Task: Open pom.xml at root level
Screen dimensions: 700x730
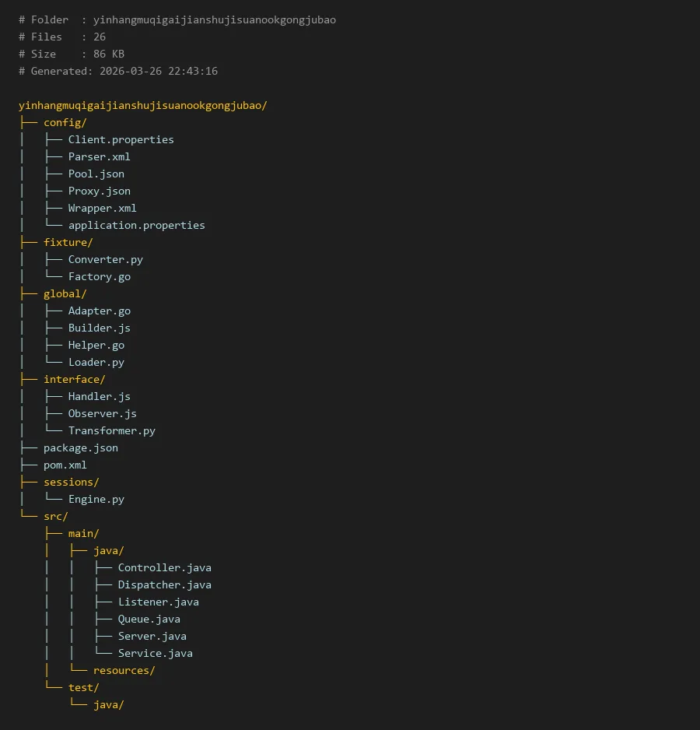Action: pos(65,465)
